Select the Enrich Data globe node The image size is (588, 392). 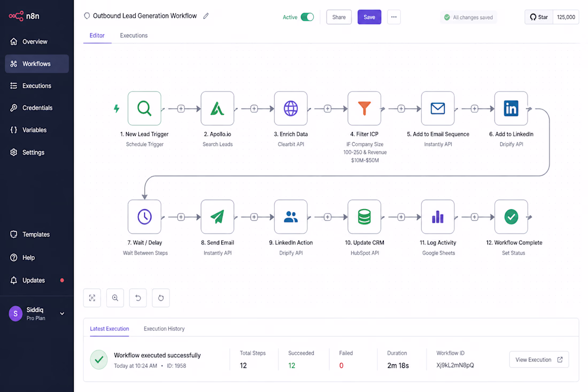291,109
